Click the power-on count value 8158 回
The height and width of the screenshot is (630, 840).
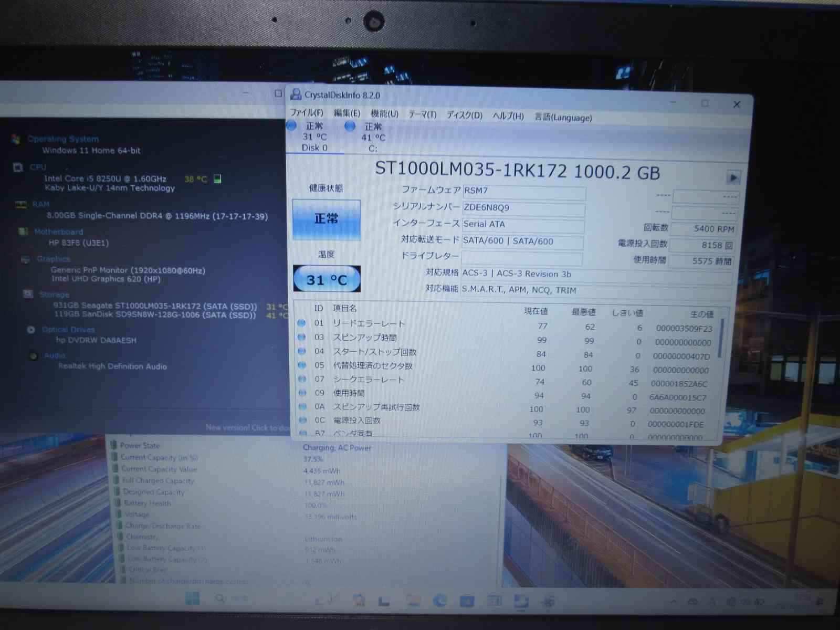click(703, 245)
